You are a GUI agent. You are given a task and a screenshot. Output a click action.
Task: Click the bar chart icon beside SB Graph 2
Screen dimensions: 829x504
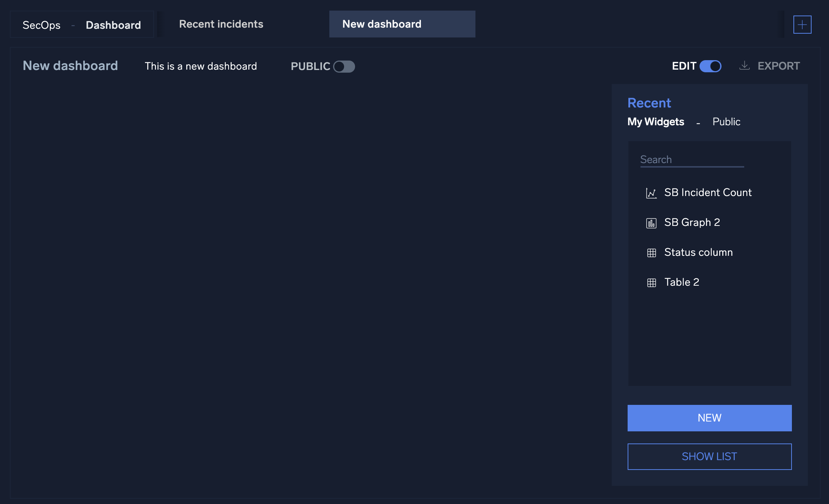pyautogui.click(x=651, y=222)
